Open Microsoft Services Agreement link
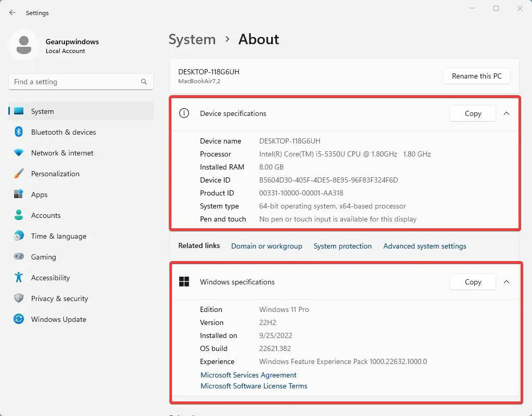This screenshot has width=532, height=416. coord(248,375)
